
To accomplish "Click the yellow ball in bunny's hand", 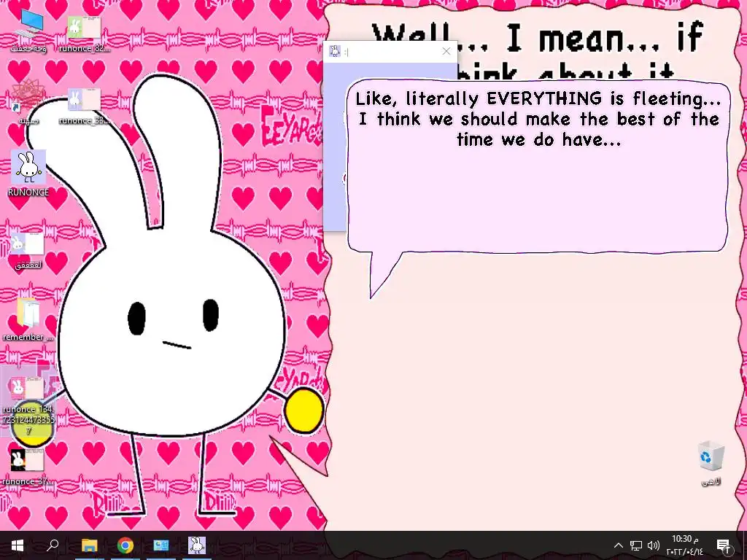I will click(304, 411).
